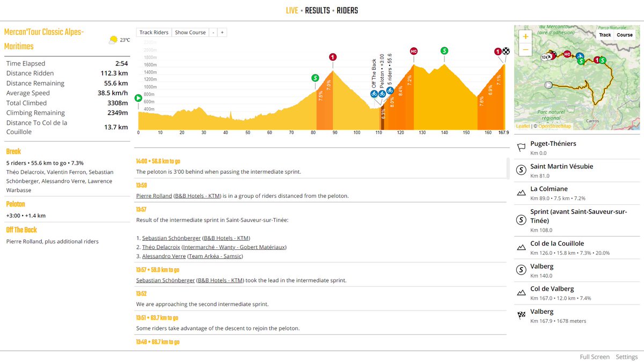Image resolution: width=644 pixels, height=362 pixels.
Task: Toggle Show Course on the profile
Action: tap(191, 32)
